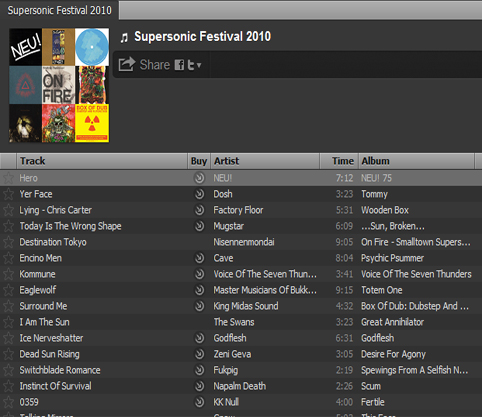Click buy icon for Eaglewolf
Image resolution: width=482 pixels, height=417 pixels.
pyautogui.click(x=199, y=290)
